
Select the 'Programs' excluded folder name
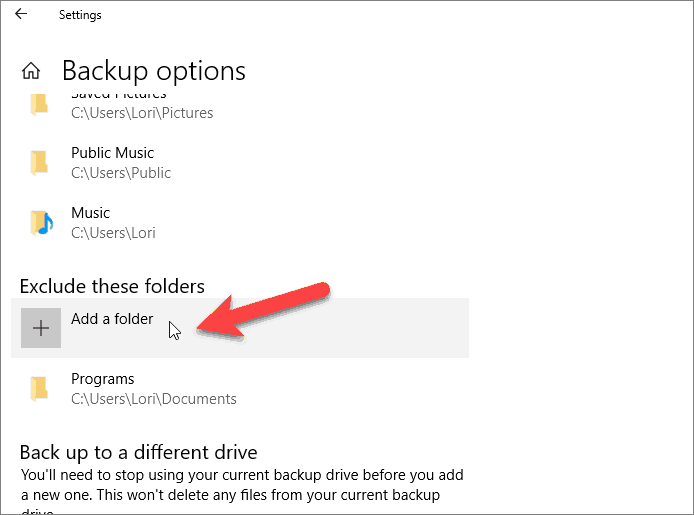(103, 379)
